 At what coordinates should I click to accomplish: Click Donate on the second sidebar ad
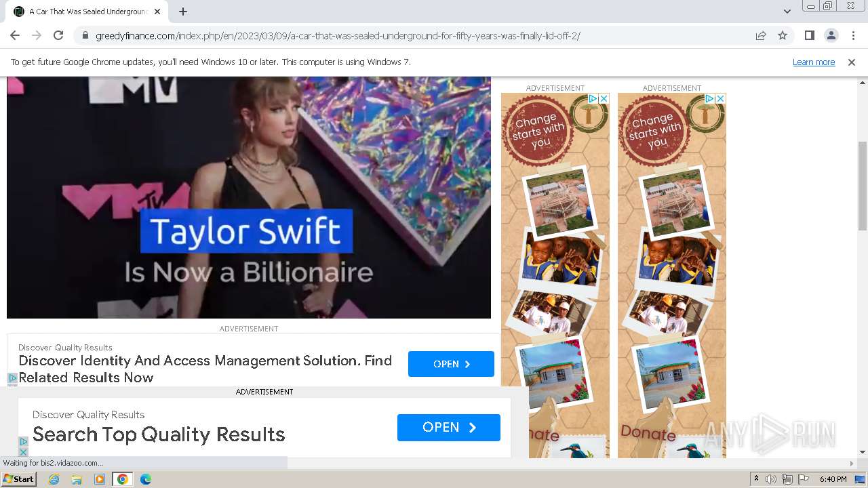coord(648,432)
